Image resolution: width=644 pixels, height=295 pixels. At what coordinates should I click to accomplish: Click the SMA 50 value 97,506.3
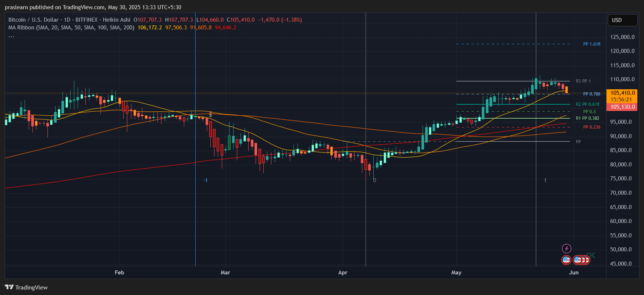(176, 28)
